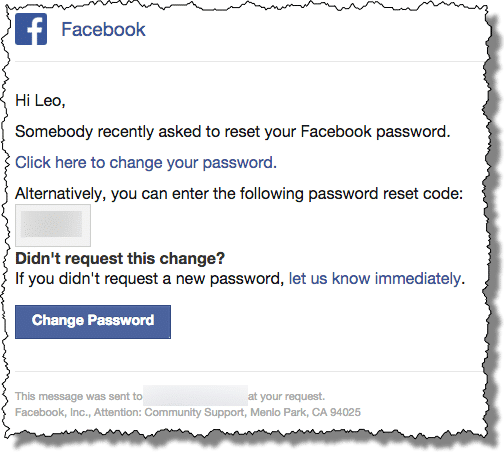The width and height of the screenshot is (504, 452).
Task: Open the Facebook header text link
Action: [103, 29]
